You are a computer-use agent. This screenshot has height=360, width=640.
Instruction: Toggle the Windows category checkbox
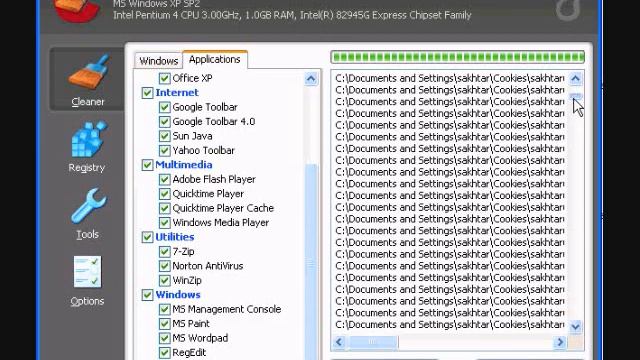click(147, 295)
